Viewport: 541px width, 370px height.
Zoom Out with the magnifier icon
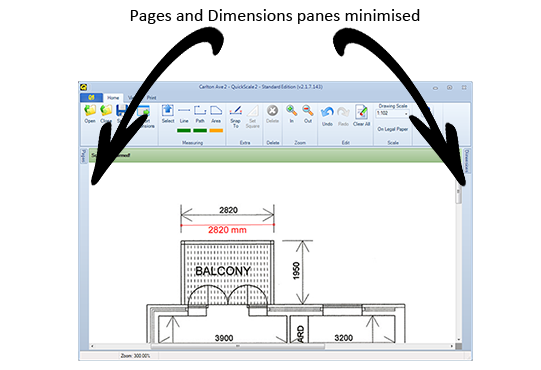tap(308, 114)
